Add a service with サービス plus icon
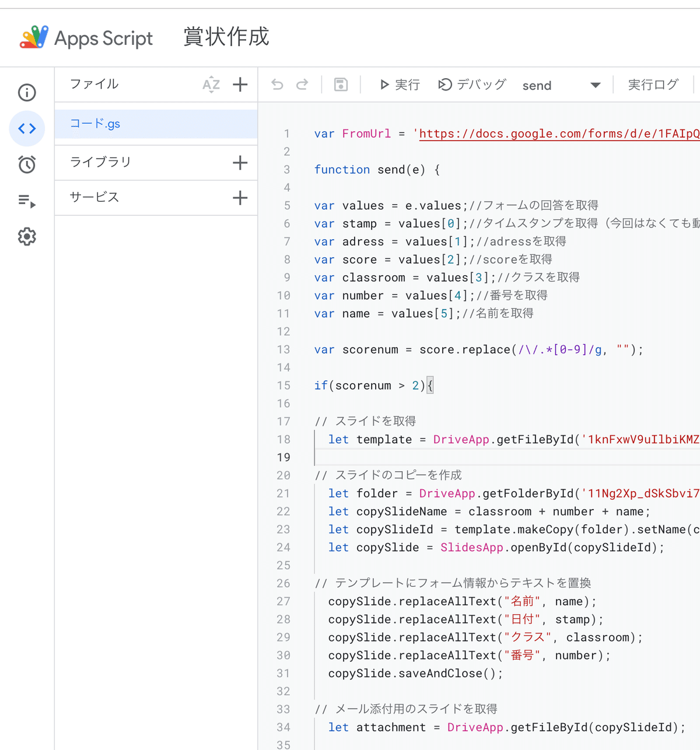 coord(240,198)
